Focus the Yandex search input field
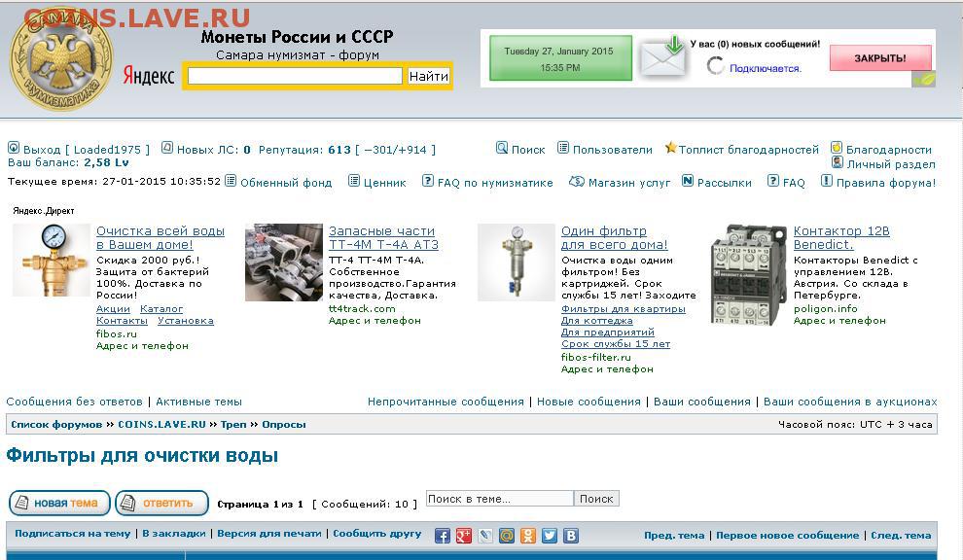The image size is (963, 560). [x=295, y=76]
